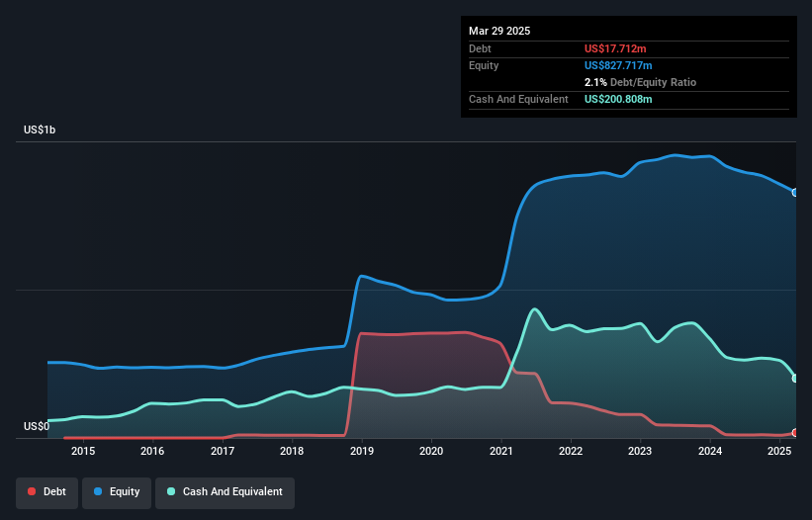Image resolution: width=812 pixels, height=520 pixels.
Task: Click the US$827.717m equity value
Action: [x=618, y=65]
